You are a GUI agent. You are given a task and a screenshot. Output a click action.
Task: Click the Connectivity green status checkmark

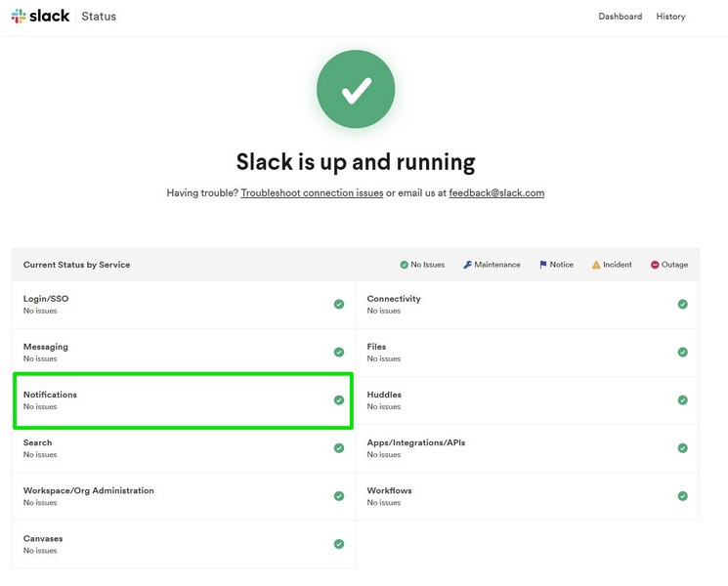[683, 304]
